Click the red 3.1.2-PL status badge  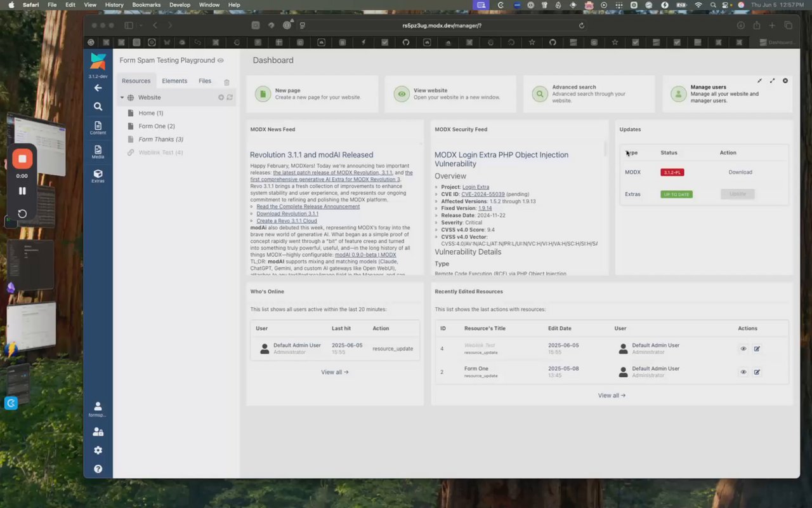point(672,172)
